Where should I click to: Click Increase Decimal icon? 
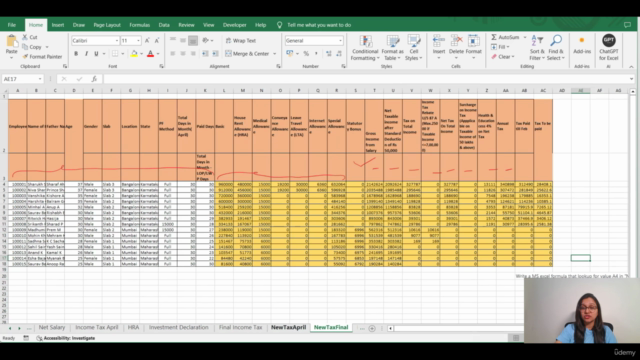pos(329,53)
